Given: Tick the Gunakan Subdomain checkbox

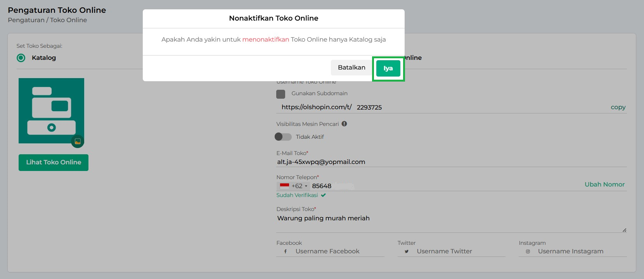Looking at the screenshot, I should [x=280, y=94].
